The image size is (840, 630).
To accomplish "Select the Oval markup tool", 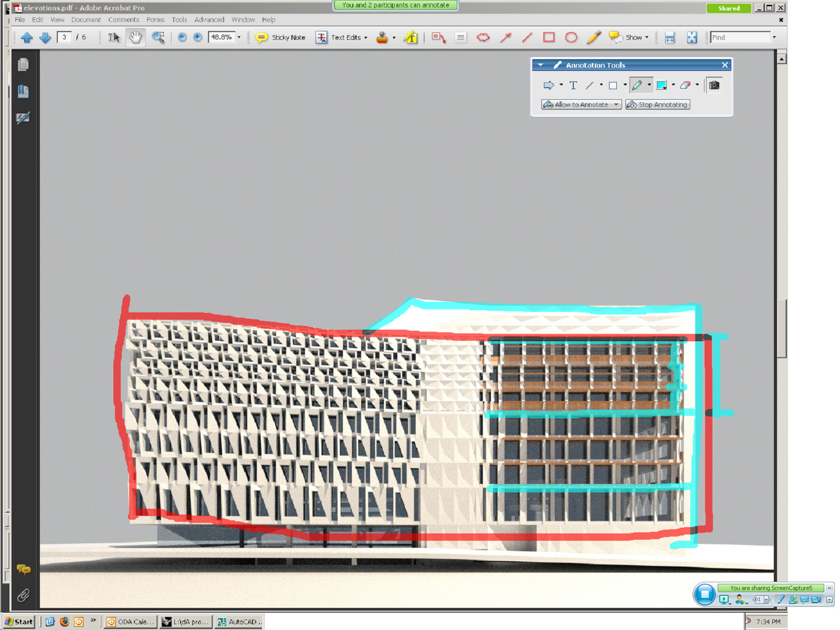I will click(x=571, y=37).
